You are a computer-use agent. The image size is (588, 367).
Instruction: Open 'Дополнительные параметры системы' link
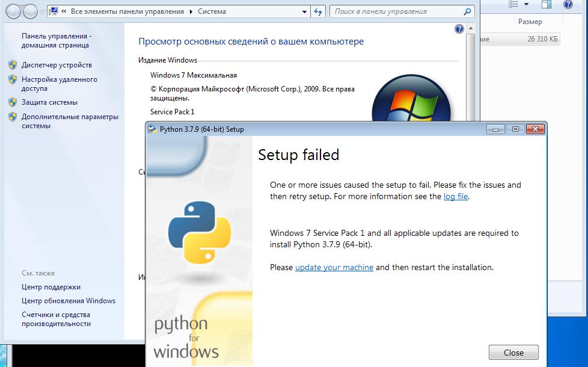[70, 121]
